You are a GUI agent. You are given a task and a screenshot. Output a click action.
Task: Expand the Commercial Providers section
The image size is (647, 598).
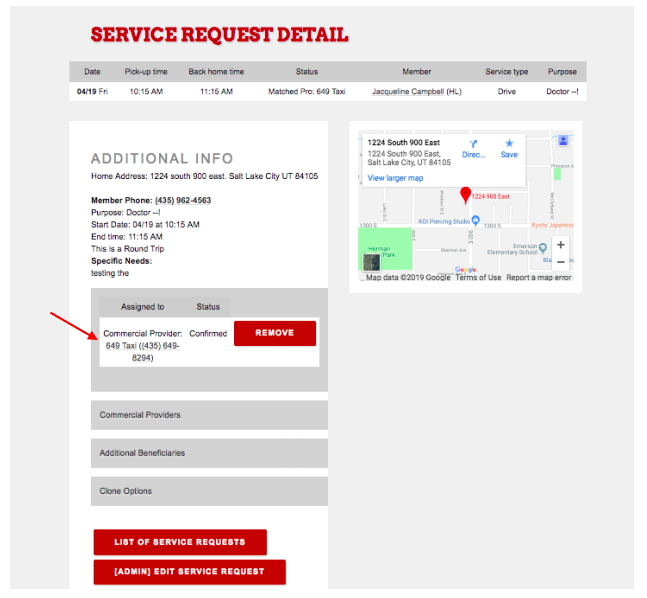[x=209, y=415]
